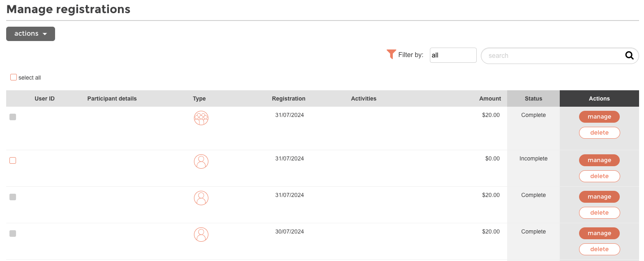The height and width of the screenshot is (261, 644).
Task: Click the Activities column header
Action: click(x=364, y=98)
